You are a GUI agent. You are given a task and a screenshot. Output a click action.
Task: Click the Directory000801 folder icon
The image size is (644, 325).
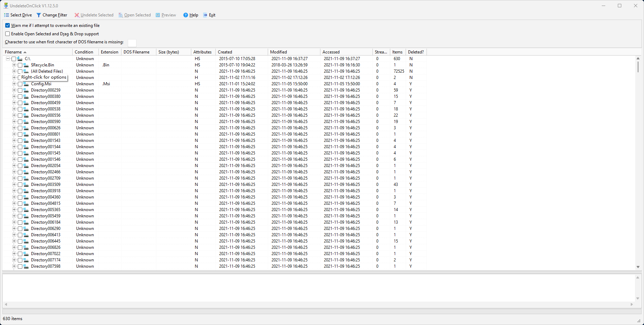[26, 134]
